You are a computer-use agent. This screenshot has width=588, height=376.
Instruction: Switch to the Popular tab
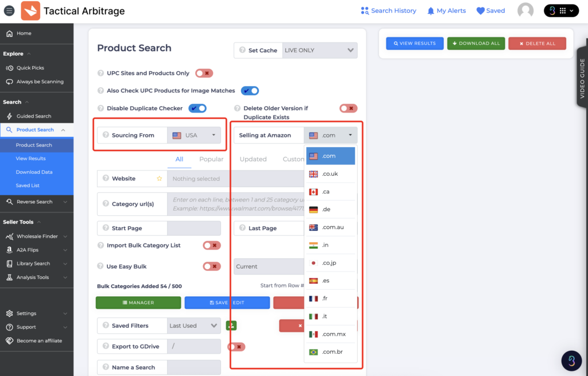[x=211, y=160]
